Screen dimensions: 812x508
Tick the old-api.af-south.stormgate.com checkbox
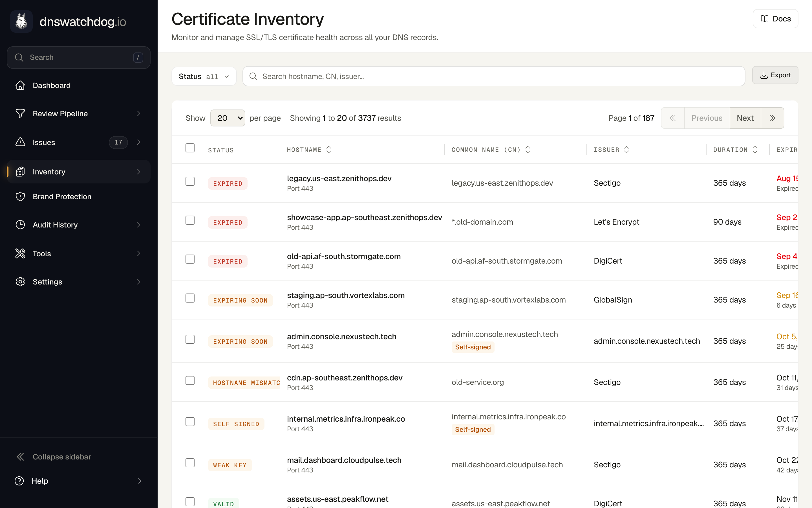pyautogui.click(x=190, y=259)
